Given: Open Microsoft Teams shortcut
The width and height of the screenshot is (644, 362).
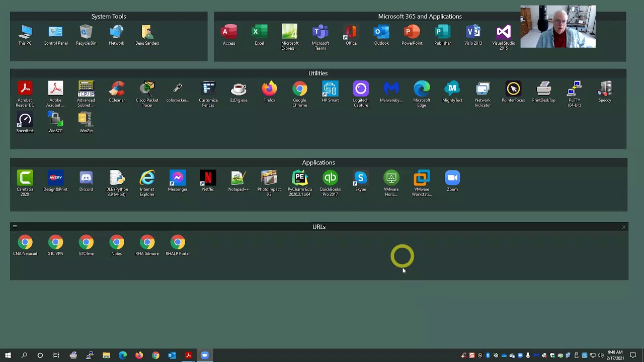Looking at the screenshot, I should [x=320, y=38].
